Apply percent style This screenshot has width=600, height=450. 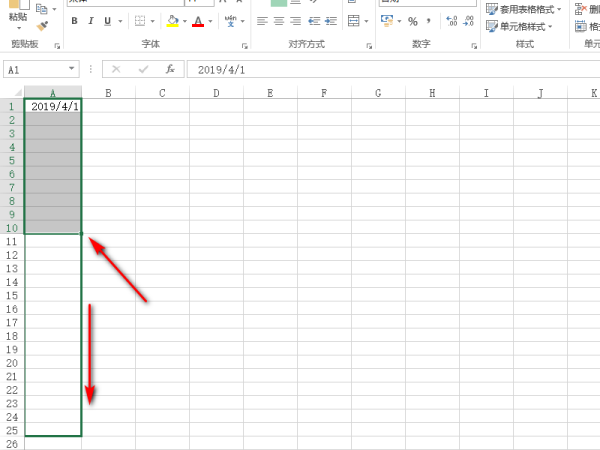coord(412,21)
